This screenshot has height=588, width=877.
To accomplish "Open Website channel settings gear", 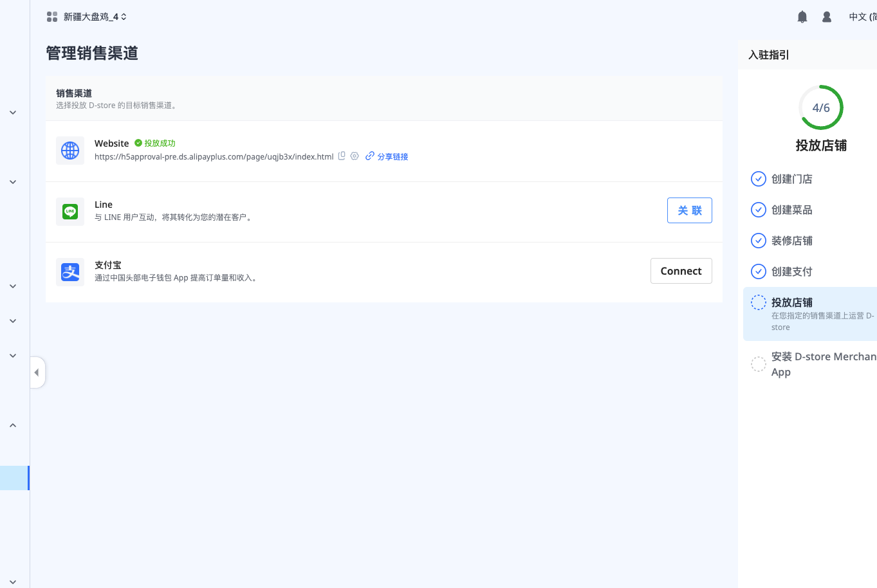I will click(x=355, y=156).
